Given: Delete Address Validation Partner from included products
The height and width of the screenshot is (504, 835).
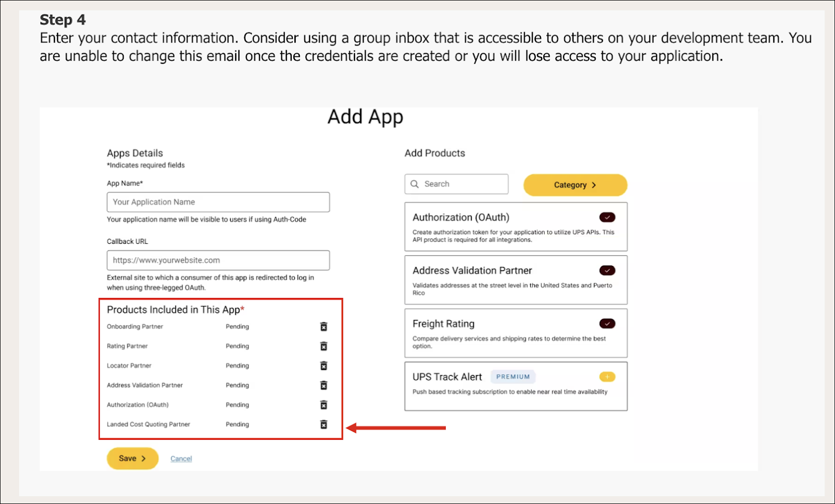Looking at the screenshot, I should 324,385.
